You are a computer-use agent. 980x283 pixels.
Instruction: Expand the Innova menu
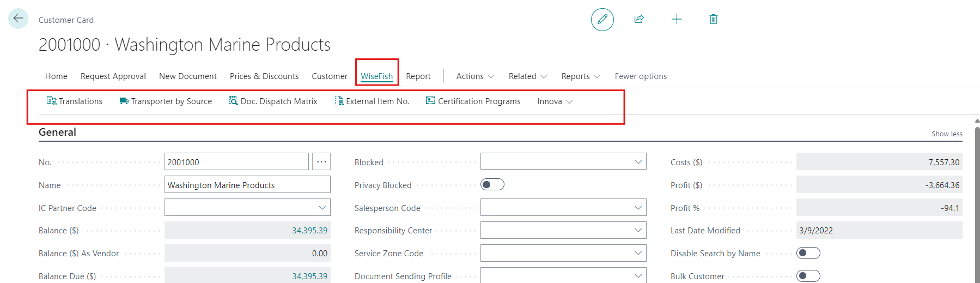[x=555, y=101]
